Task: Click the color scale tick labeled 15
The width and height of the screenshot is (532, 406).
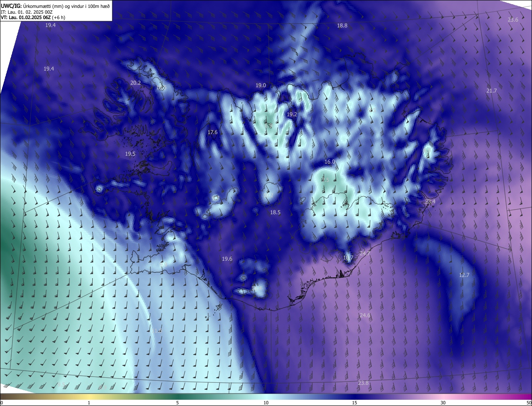Action: [355, 403]
